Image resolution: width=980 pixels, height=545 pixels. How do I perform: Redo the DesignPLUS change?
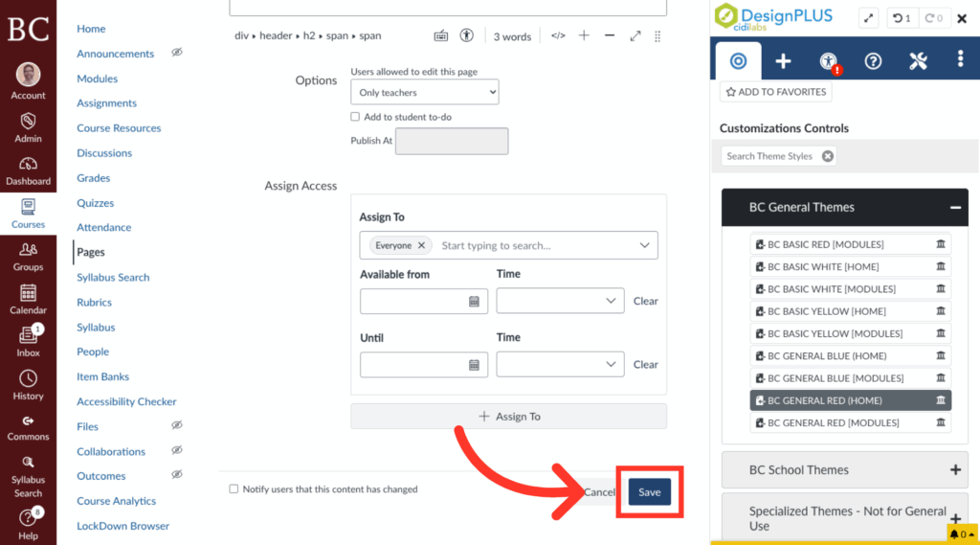click(934, 18)
